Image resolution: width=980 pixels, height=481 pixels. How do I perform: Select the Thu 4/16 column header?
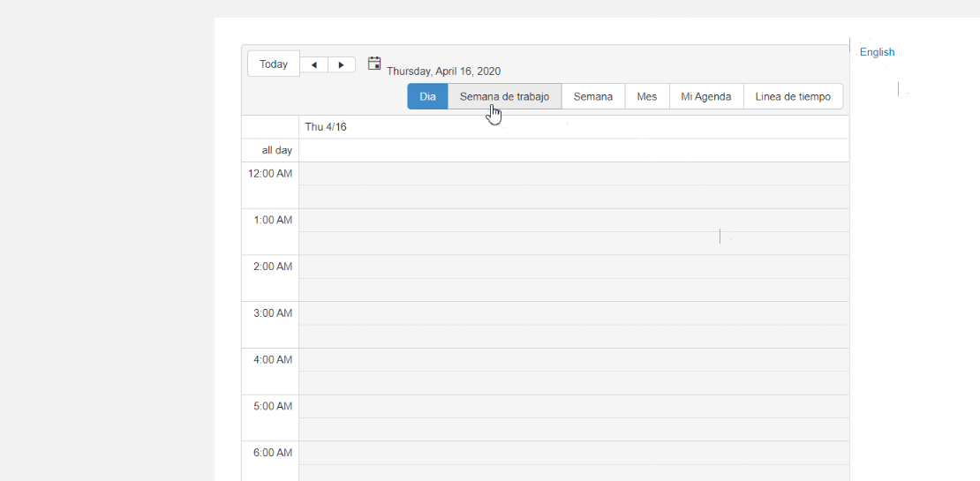(x=574, y=127)
